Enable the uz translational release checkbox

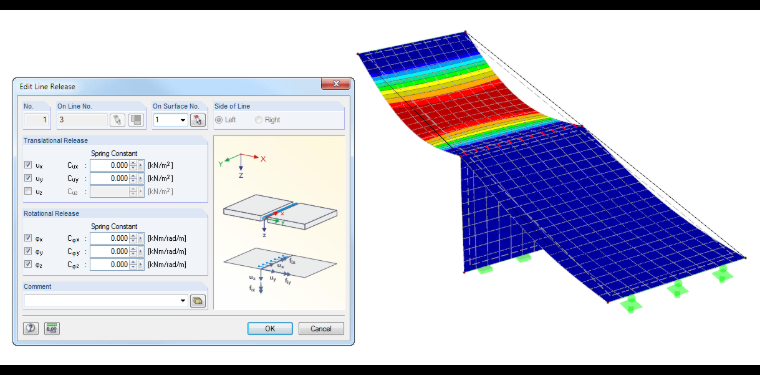click(28, 191)
